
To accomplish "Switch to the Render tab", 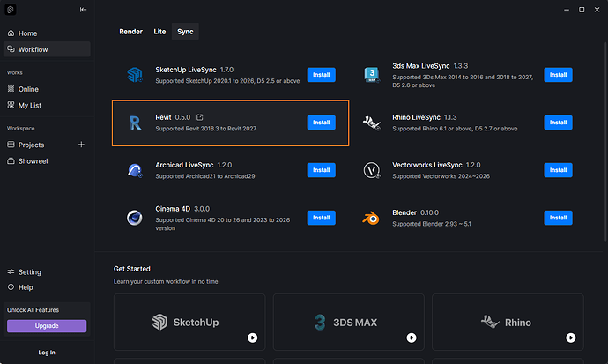I will tap(130, 32).
